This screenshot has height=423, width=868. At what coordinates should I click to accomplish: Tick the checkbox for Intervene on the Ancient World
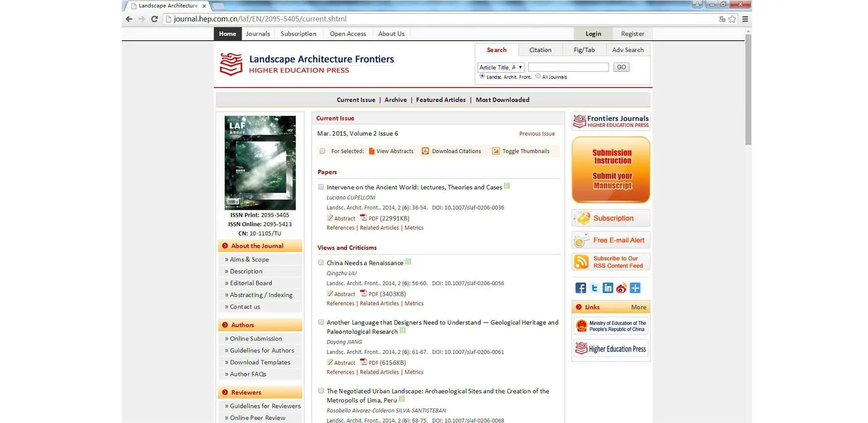321,187
